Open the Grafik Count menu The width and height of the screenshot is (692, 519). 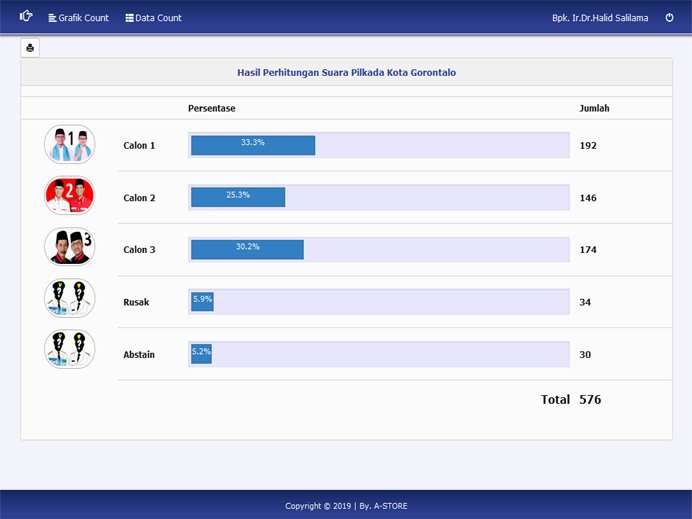click(78, 18)
